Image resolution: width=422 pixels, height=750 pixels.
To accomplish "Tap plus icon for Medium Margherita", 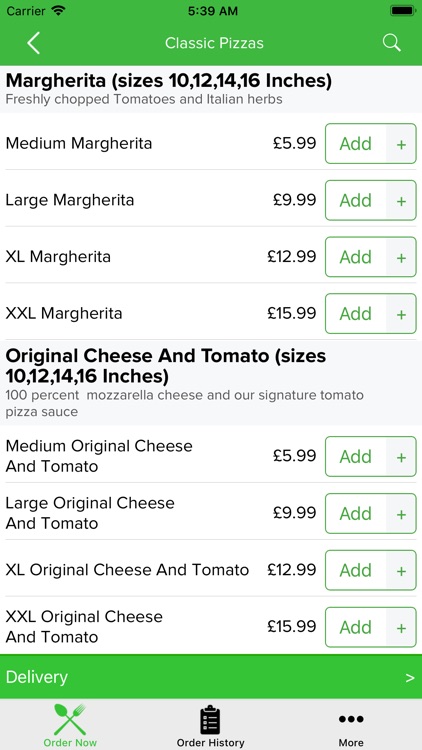I will [x=401, y=144].
